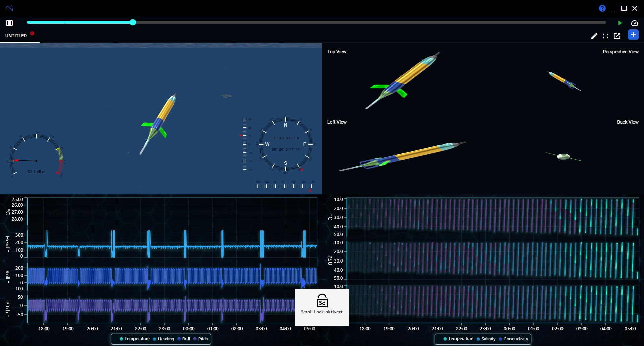This screenshot has width=644, height=346.
Task: Add a new tab with plus button
Action: coord(633,35)
